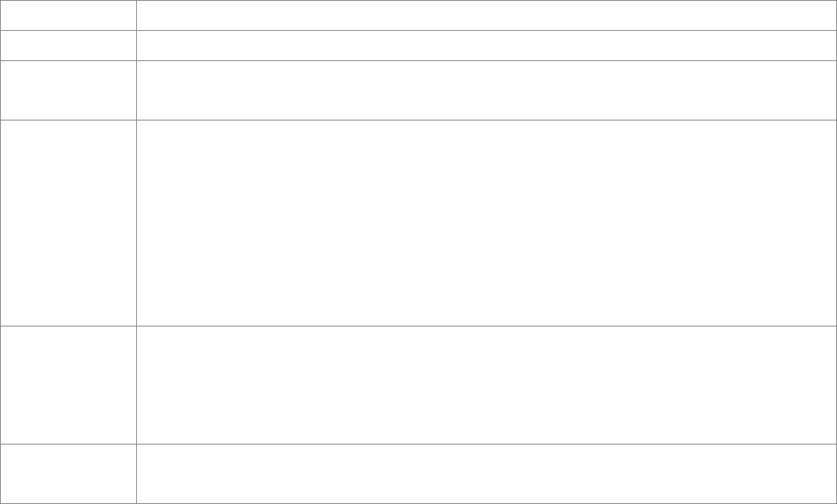
Task: Click the border between second and third rows
Action: 419,60
